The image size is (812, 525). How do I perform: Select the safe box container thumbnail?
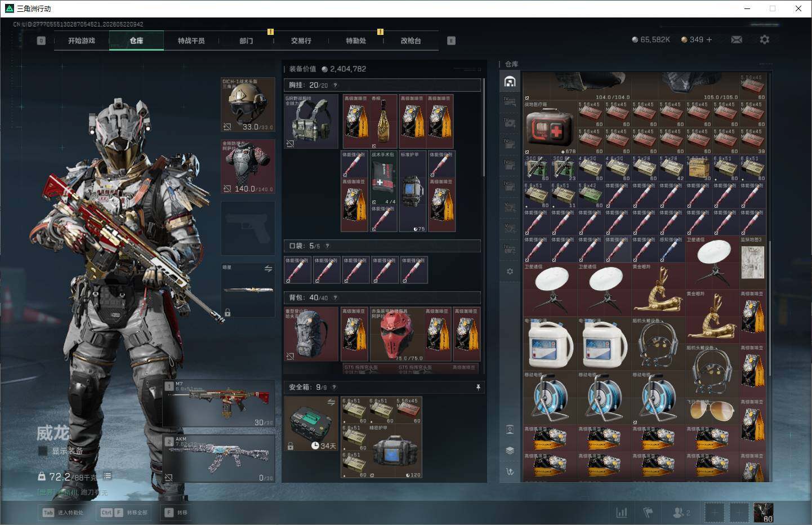pos(311,424)
